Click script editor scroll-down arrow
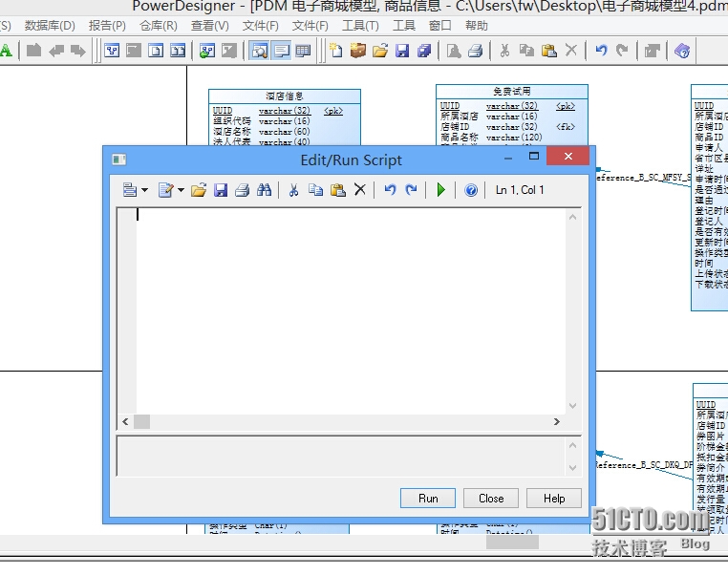 click(572, 406)
